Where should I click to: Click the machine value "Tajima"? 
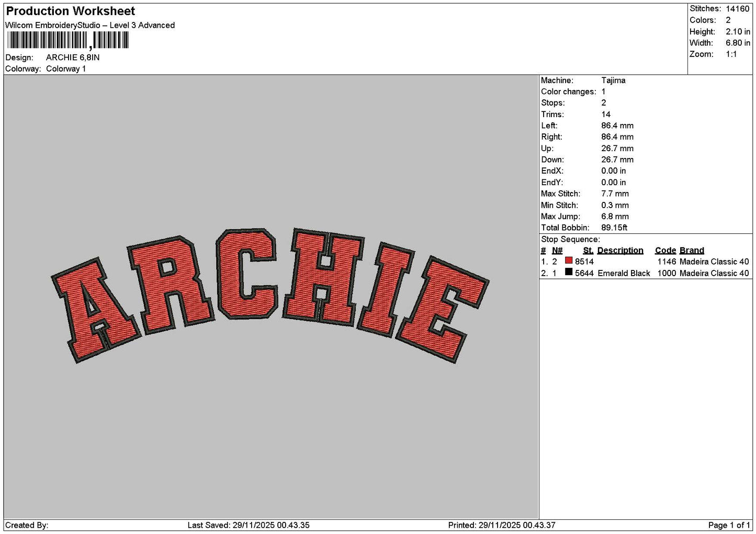pyautogui.click(x=613, y=81)
